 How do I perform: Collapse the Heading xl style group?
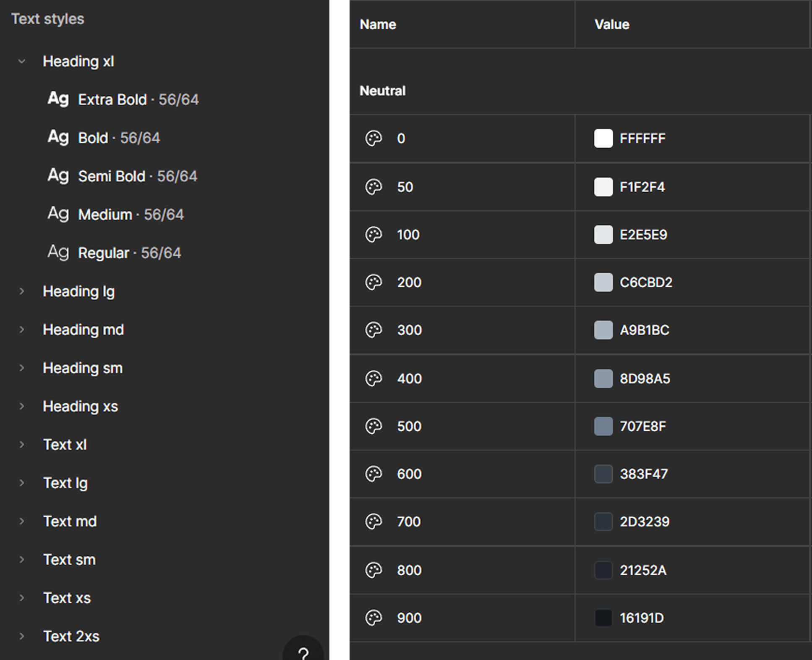coord(21,61)
